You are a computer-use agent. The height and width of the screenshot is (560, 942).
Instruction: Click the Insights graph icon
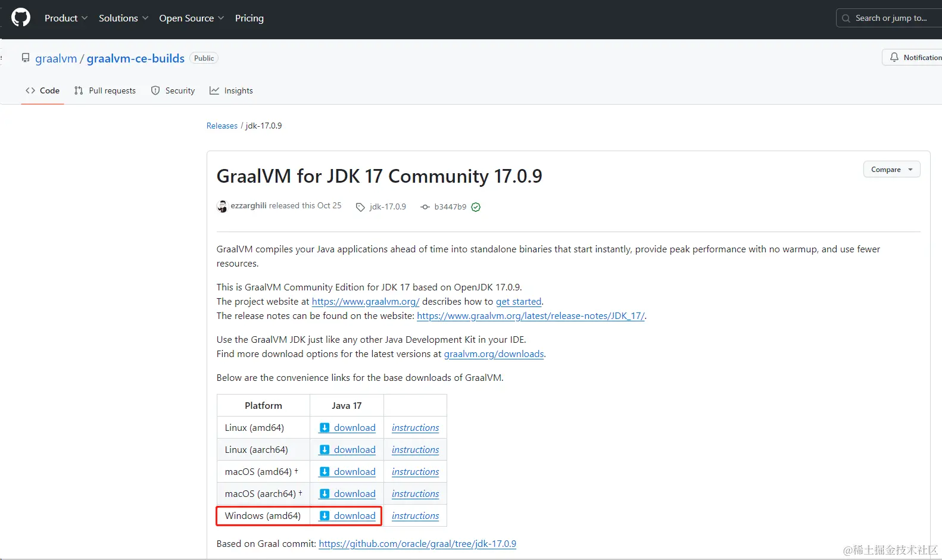(x=214, y=90)
